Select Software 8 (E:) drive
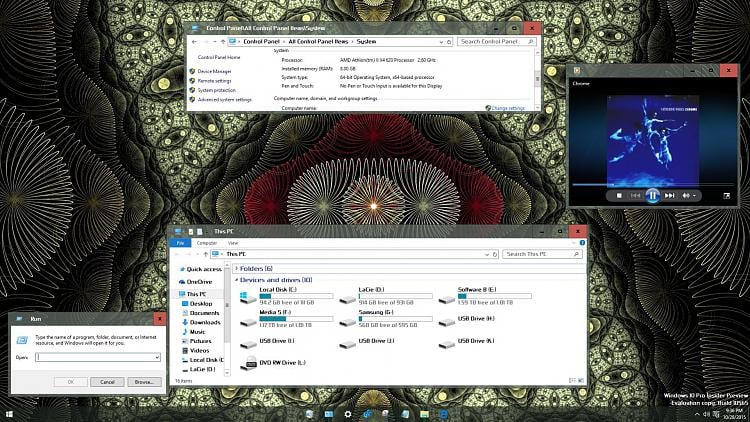This screenshot has height=422, width=750. (485, 296)
